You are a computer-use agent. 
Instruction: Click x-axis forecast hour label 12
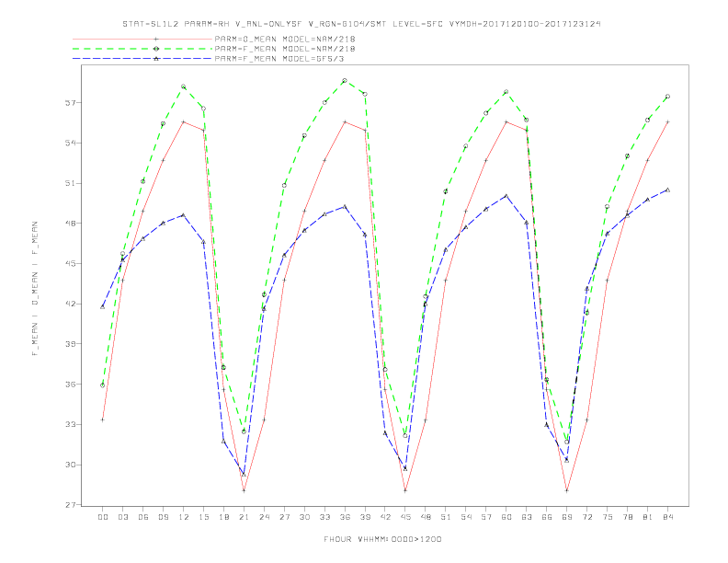point(184,517)
